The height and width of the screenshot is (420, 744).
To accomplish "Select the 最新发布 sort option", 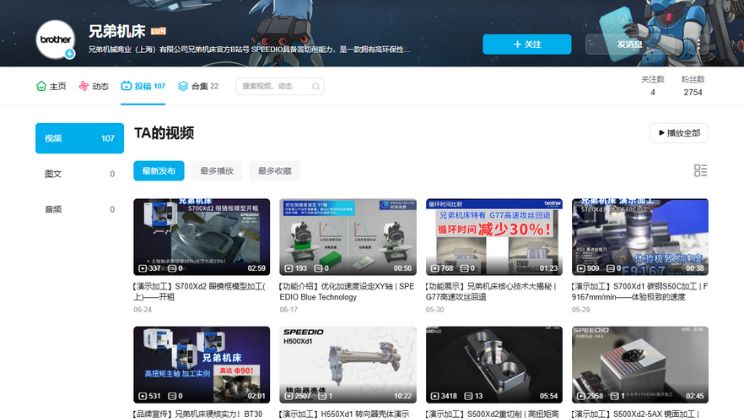I will (158, 171).
